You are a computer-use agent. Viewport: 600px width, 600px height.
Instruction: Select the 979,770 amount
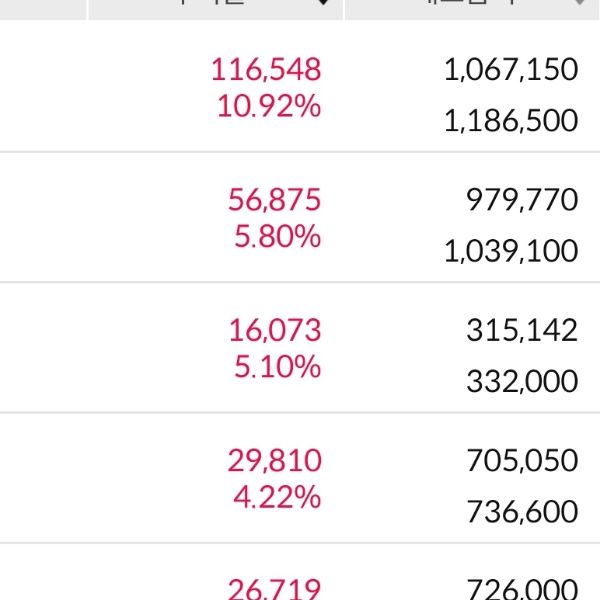click(522, 200)
